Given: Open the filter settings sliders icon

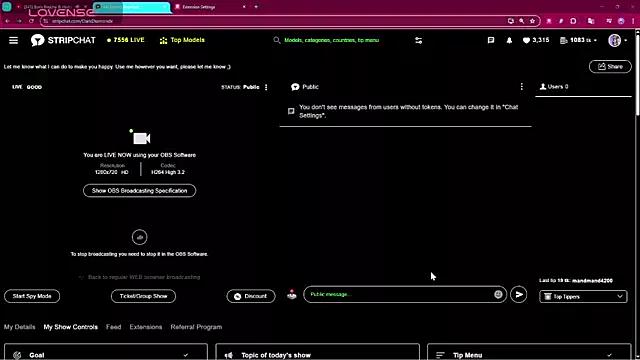Looking at the screenshot, I should pos(418,40).
